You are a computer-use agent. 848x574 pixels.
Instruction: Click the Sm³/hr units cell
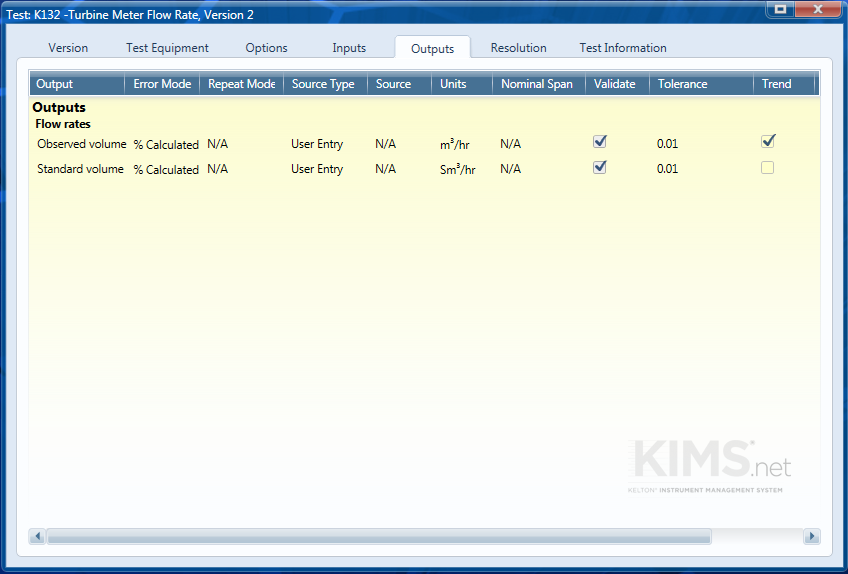pyautogui.click(x=458, y=169)
